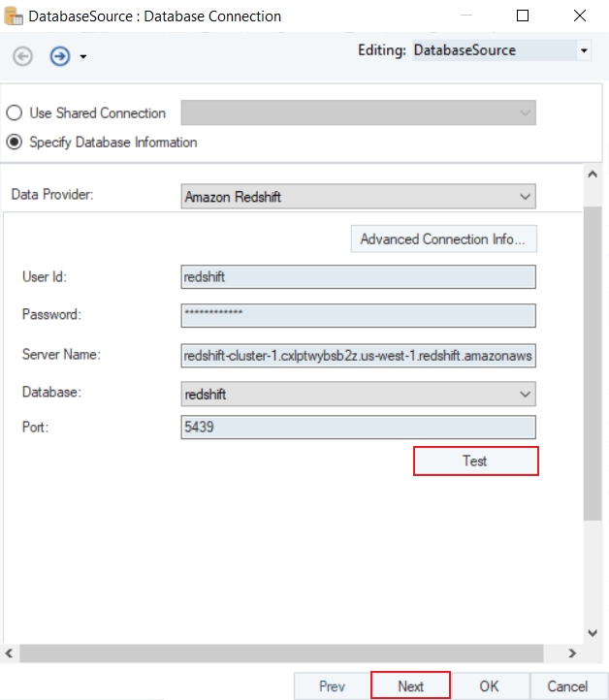Click the Prev button

tap(332, 685)
